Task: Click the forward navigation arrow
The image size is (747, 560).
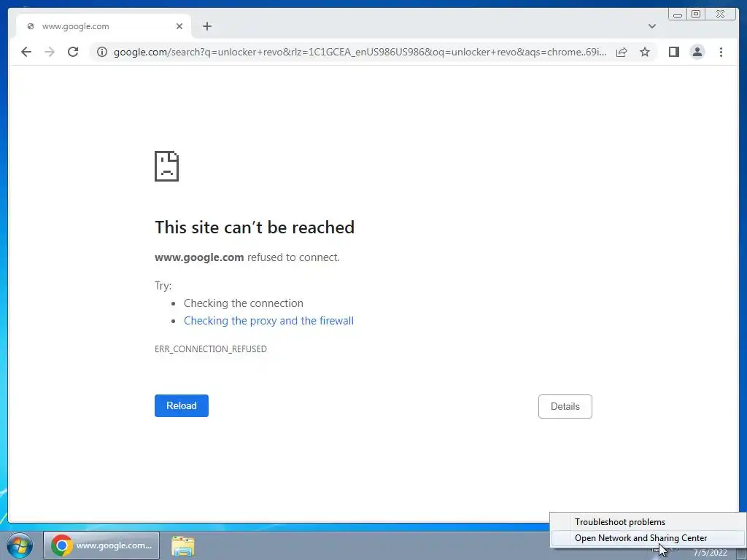Action: [x=50, y=52]
